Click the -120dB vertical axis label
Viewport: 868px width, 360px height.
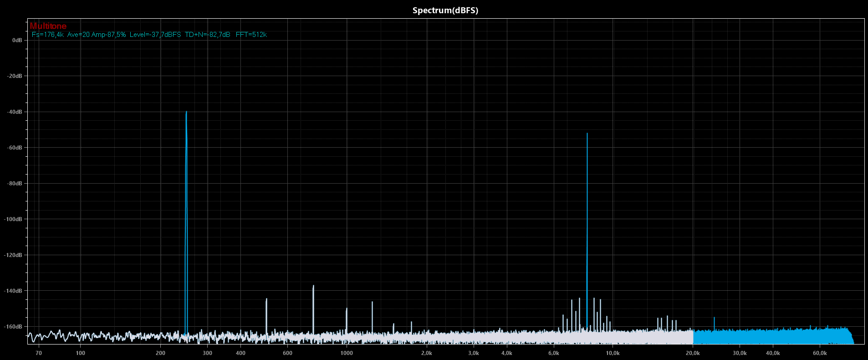[x=13, y=255]
